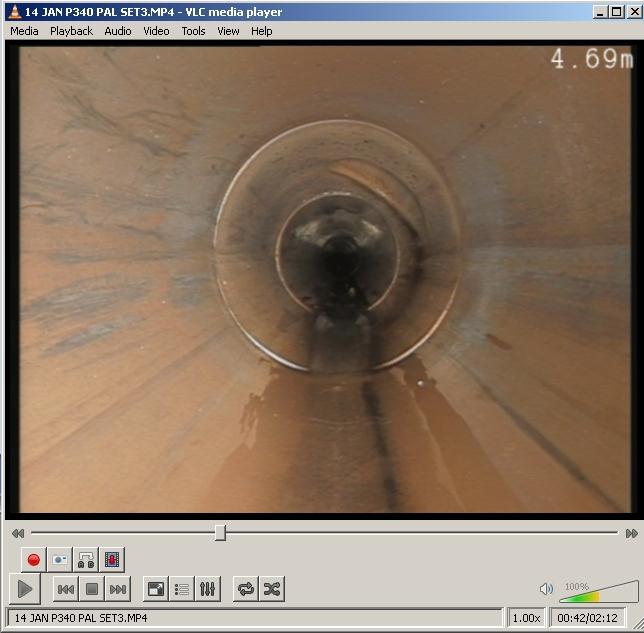Toggle fullscreen video button

coord(156,589)
